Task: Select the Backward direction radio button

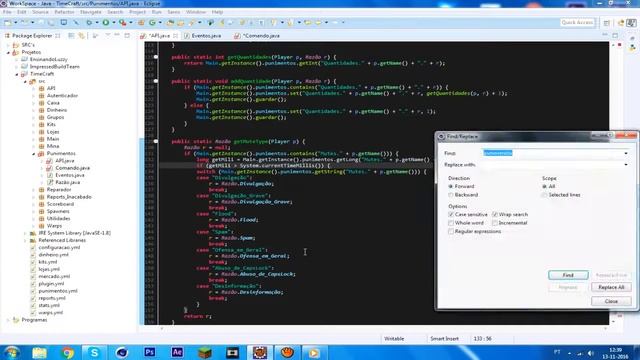Action: (x=451, y=195)
